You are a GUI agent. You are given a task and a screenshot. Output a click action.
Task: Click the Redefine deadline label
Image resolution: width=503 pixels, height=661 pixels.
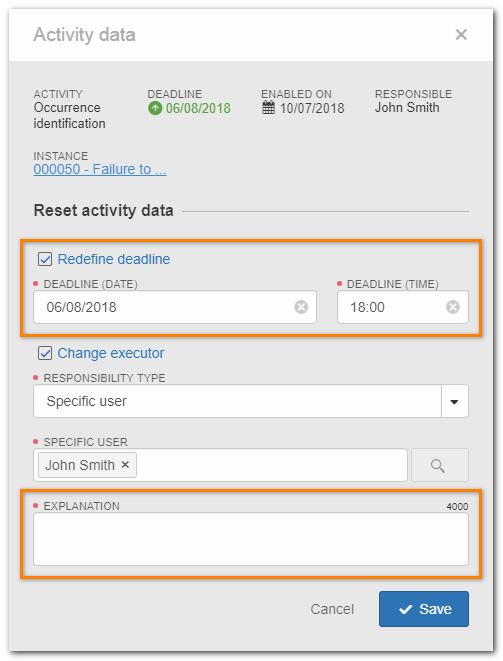tap(114, 259)
